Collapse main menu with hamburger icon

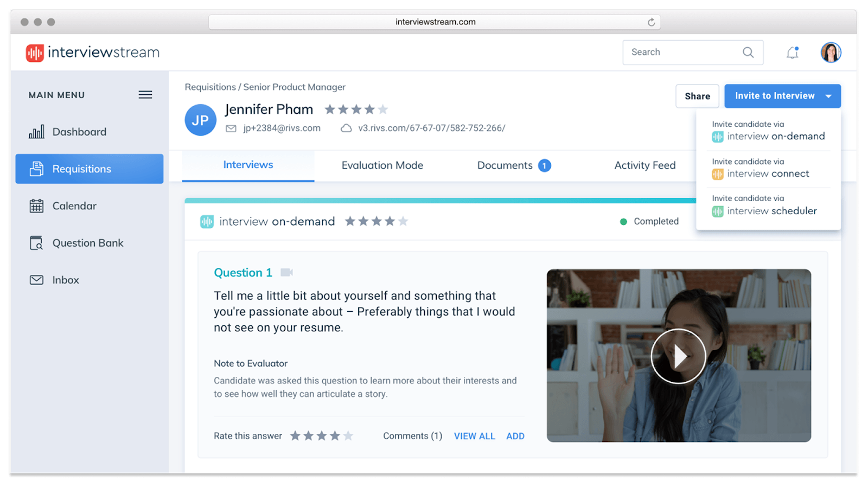coord(145,95)
